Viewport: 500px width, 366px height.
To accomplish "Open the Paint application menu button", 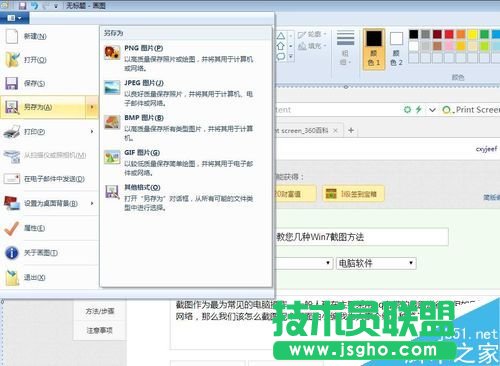I will (14, 18).
